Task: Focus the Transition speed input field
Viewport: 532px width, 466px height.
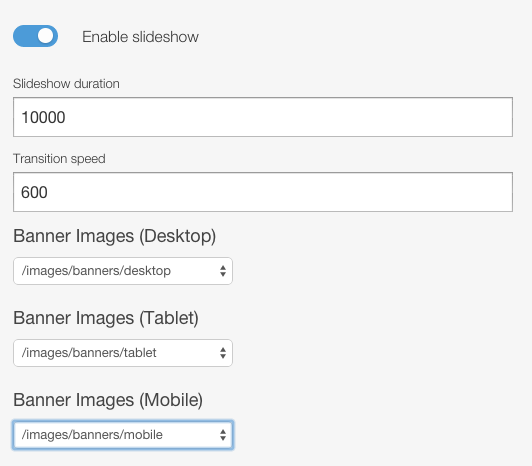Action: click(x=263, y=192)
